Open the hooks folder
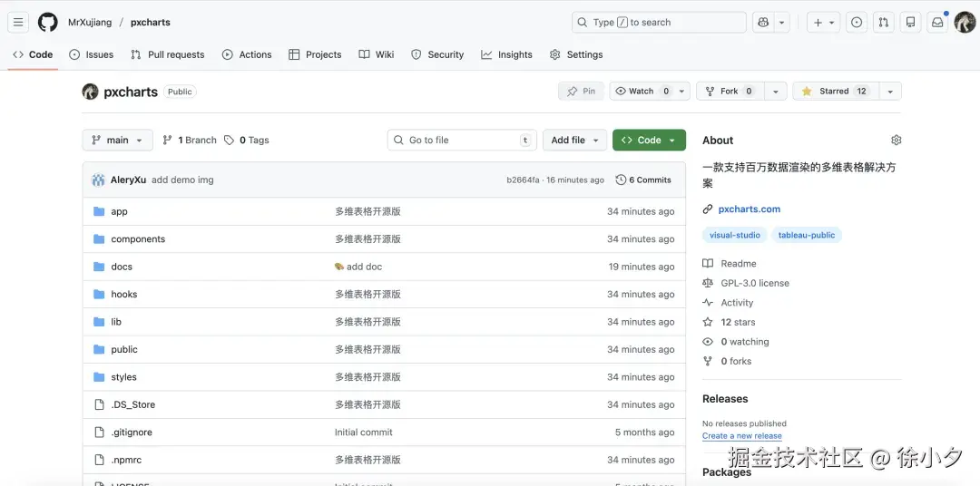This screenshot has height=486, width=980. [x=123, y=294]
